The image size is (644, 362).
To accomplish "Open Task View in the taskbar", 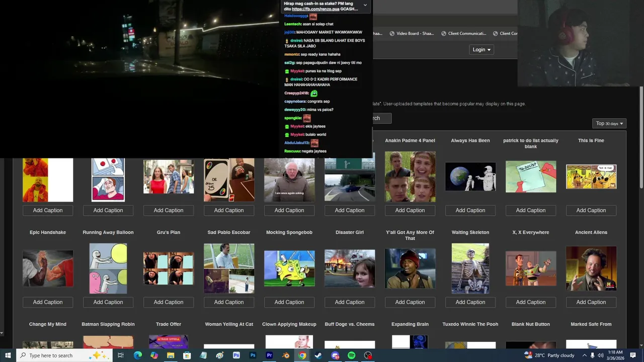I will click(x=121, y=355).
